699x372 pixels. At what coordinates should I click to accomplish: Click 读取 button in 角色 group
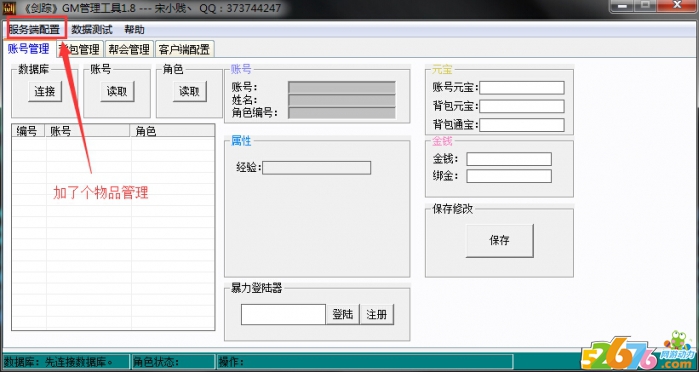pos(189,91)
